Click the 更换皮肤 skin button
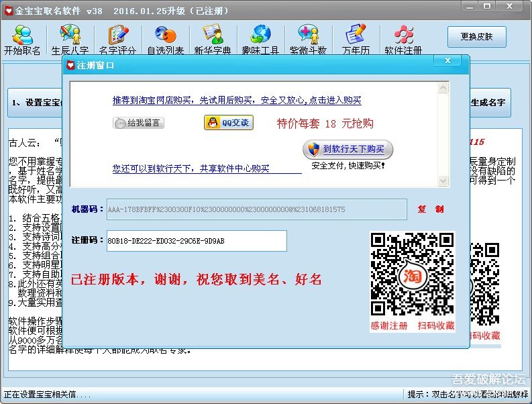532x404 pixels. tap(476, 37)
